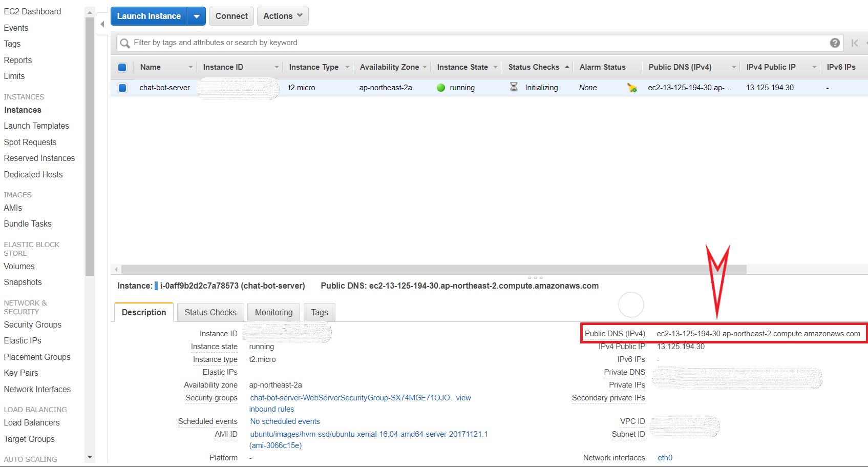868x467 pixels.
Task: Open Reserved Instances in sidebar
Action: (39, 158)
